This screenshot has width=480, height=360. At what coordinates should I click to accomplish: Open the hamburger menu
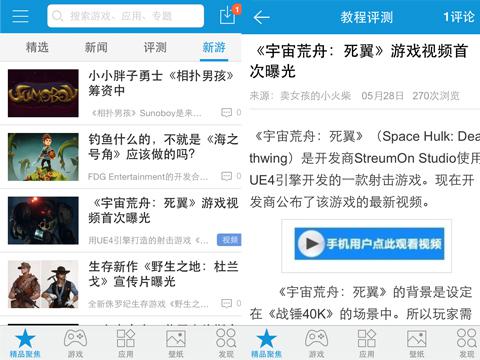pos(20,16)
